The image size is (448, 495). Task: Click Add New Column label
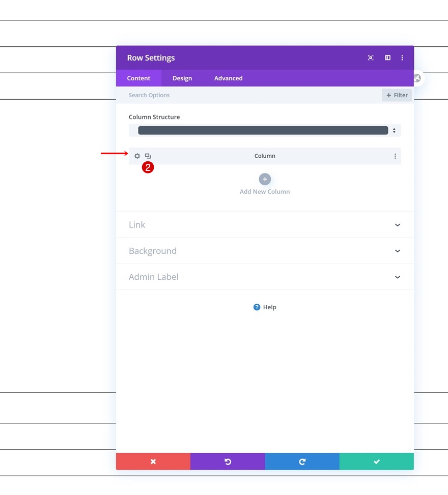coord(265,192)
